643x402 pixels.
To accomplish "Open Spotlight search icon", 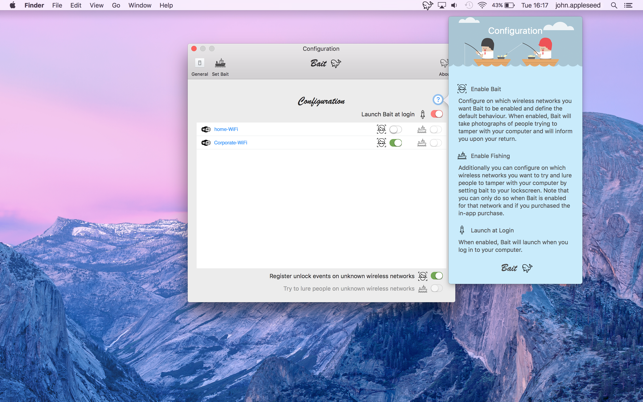I will pyautogui.click(x=614, y=5).
